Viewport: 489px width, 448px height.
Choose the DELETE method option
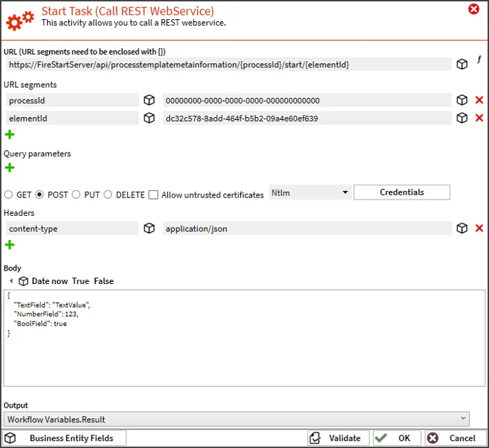(x=108, y=195)
